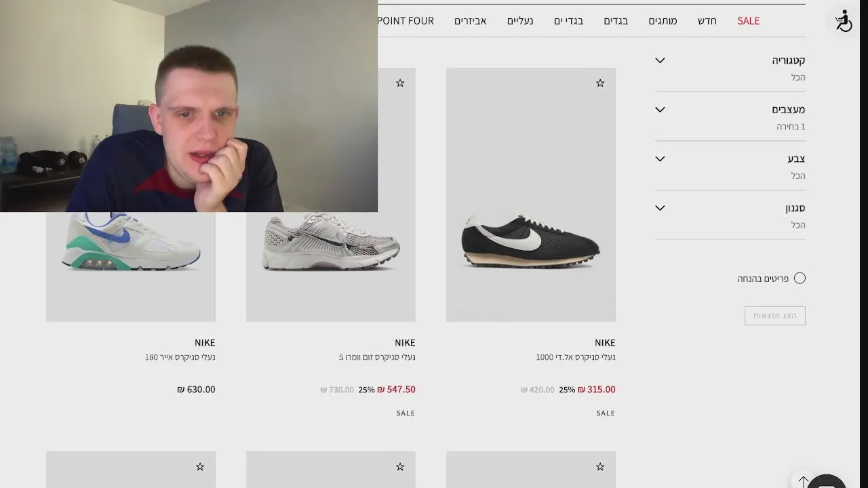Open the POINT FOUR navigation link

pyautogui.click(x=406, y=21)
